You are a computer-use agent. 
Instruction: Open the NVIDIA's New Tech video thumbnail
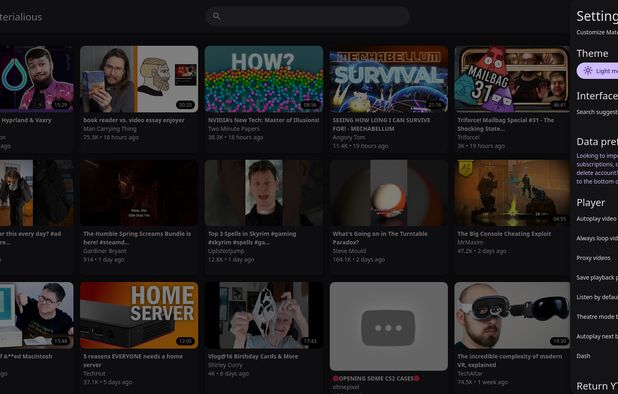tap(264, 79)
